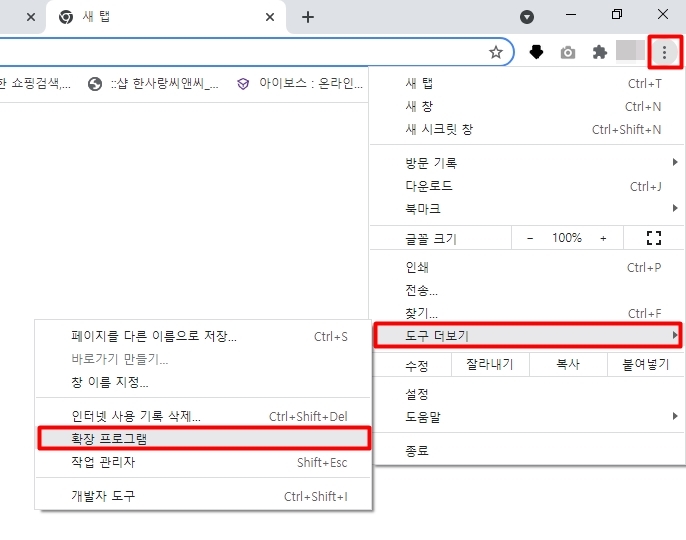Click the globe icon of 한사랑씨앤씨 bookmark
This screenshot has width=686, height=540.
pyautogui.click(x=94, y=84)
